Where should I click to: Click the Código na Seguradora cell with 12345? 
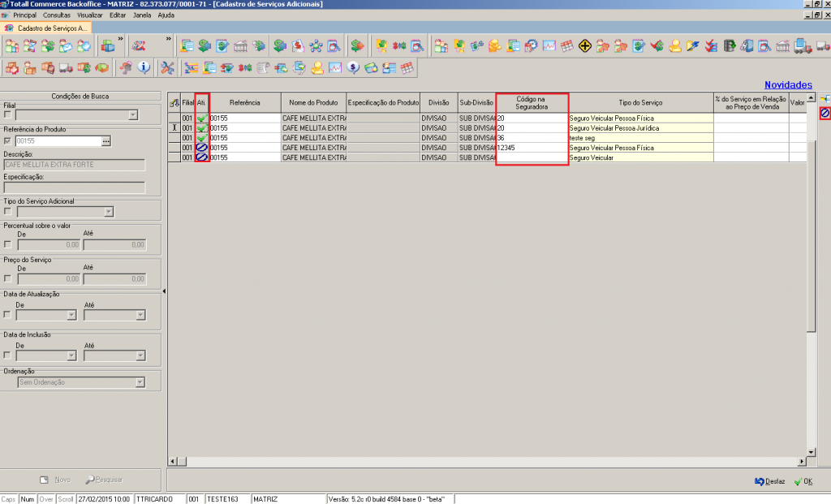pos(532,148)
